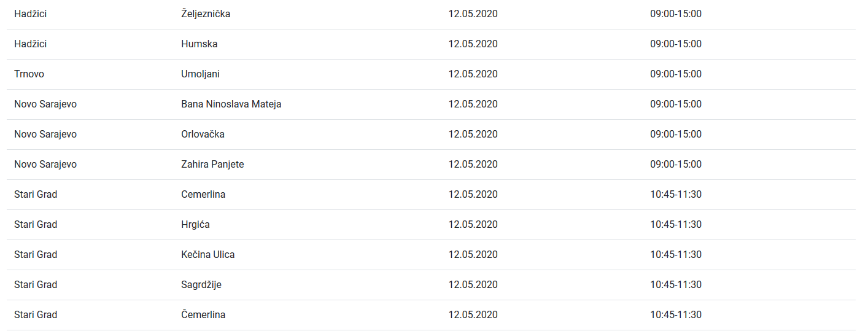Select the time range for Hrgića
This screenshot has width=868, height=331.
(x=676, y=224)
